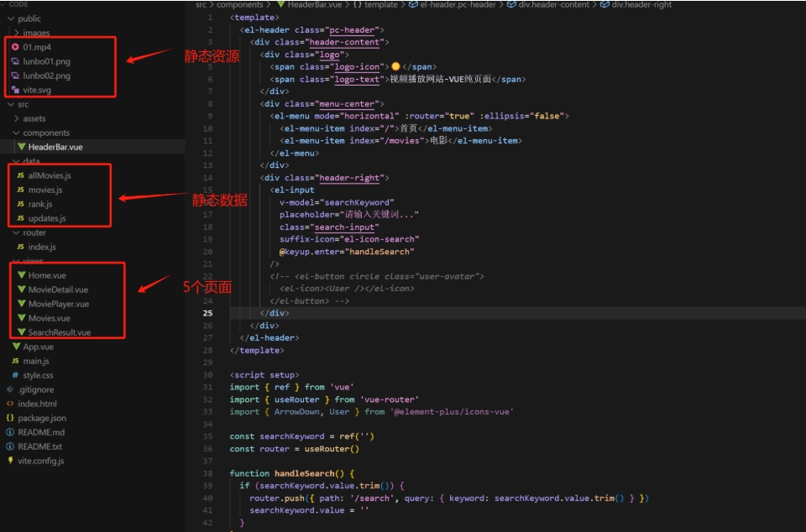Open the 01.mp4 video file icon

[x=16, y=47]
